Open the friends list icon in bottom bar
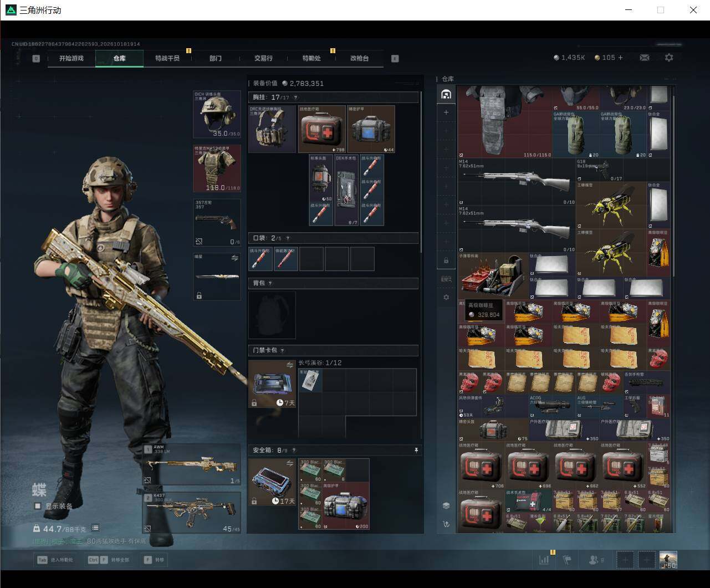Image resolution: width=710 pixels, height=588 pixels. pos(594,560)
